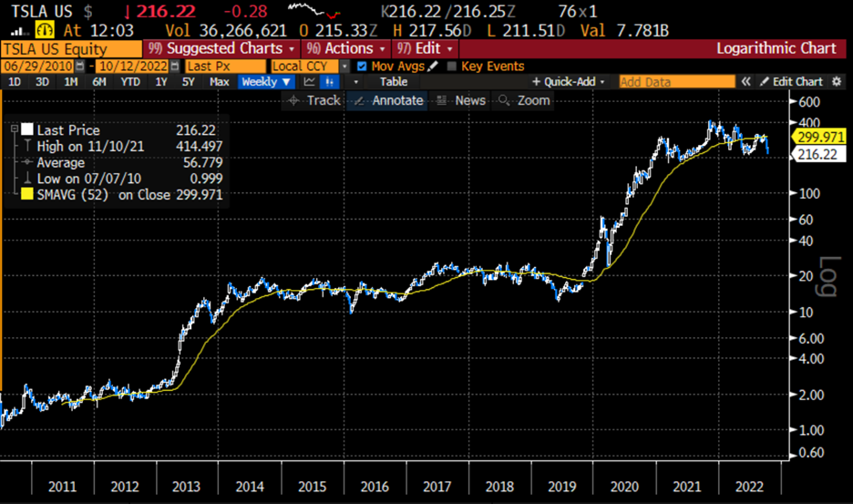Viewport: 853px width, 504px height.
Task: Click the 2016 year axis label
Action: (x=375, y=486)
